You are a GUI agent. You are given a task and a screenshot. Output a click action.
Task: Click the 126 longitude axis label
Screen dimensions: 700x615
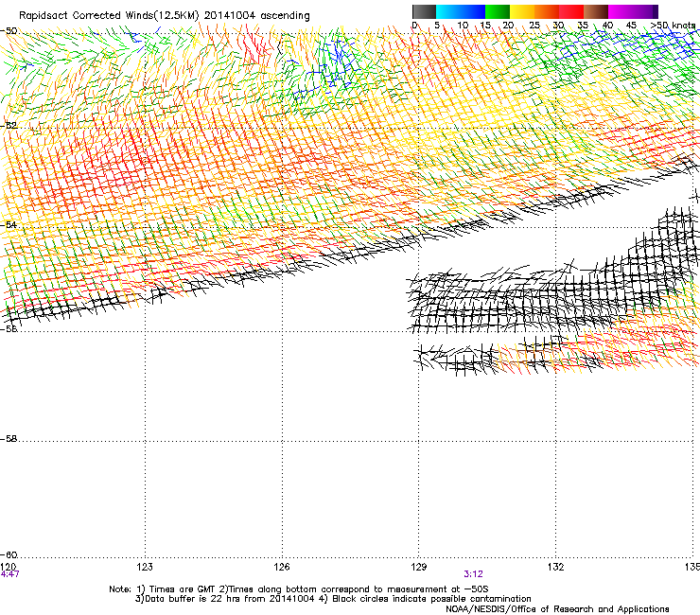(282, 567)
